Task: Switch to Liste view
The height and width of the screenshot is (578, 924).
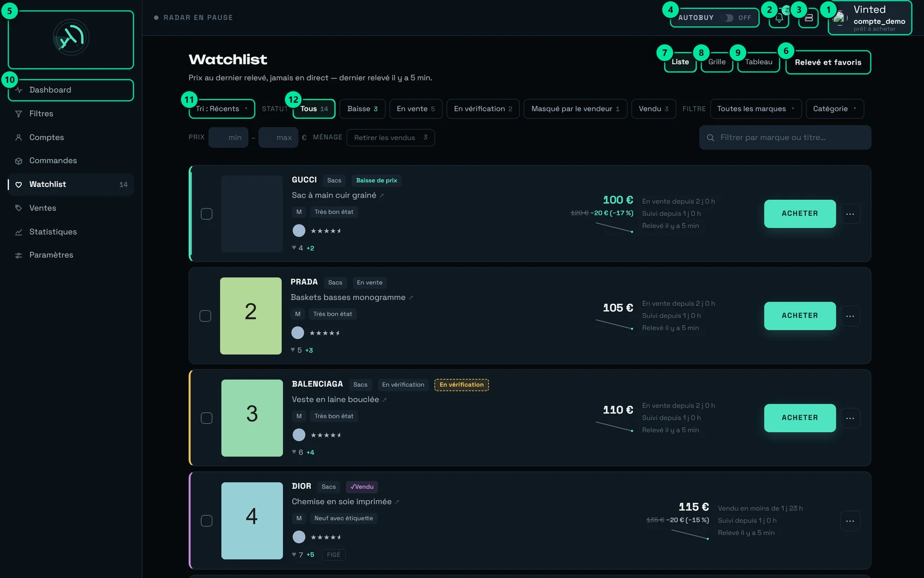Action: click(x=680, y=62)
